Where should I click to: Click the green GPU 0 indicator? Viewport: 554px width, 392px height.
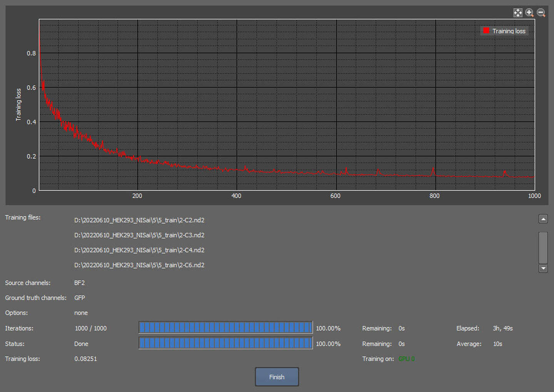pos(406,359)
